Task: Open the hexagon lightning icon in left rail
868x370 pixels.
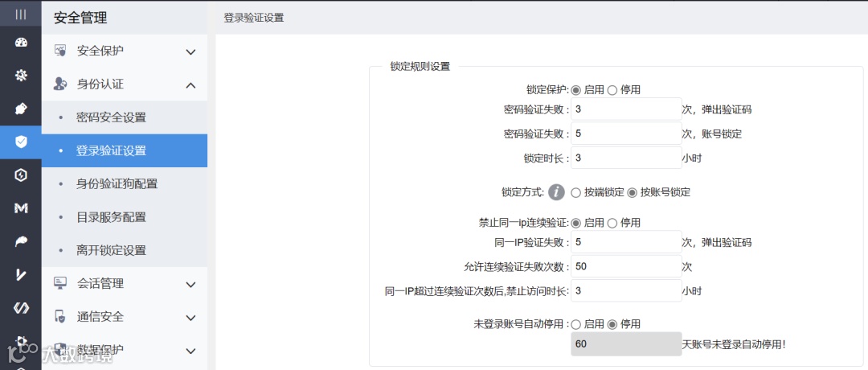Action: coord(20,175)
